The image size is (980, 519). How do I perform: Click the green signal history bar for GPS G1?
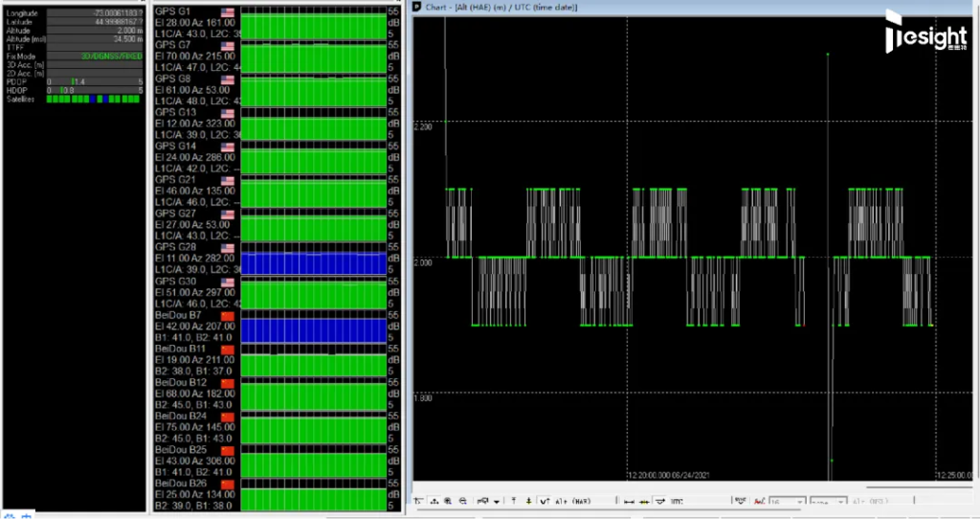(314, 27)
